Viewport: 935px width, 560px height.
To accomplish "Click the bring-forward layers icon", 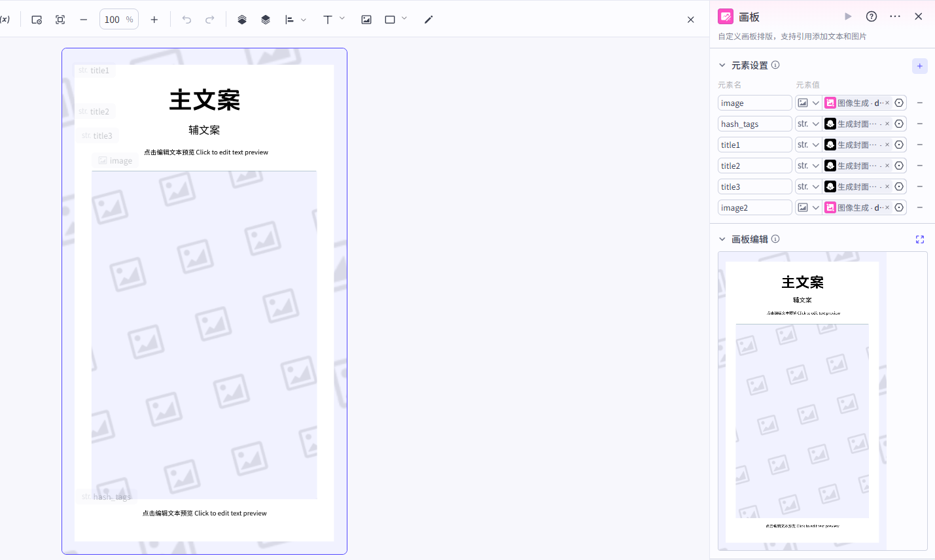I will [241, 19].
